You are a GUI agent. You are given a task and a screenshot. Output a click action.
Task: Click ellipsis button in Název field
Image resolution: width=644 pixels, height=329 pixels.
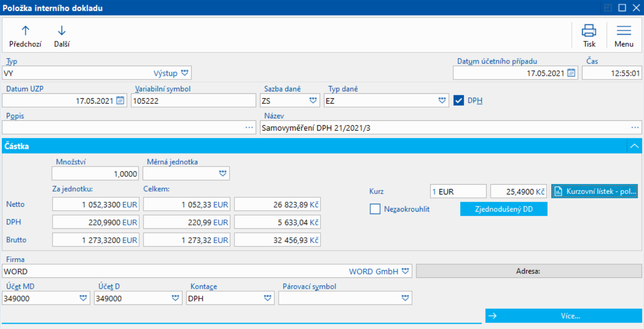[635, 128]
